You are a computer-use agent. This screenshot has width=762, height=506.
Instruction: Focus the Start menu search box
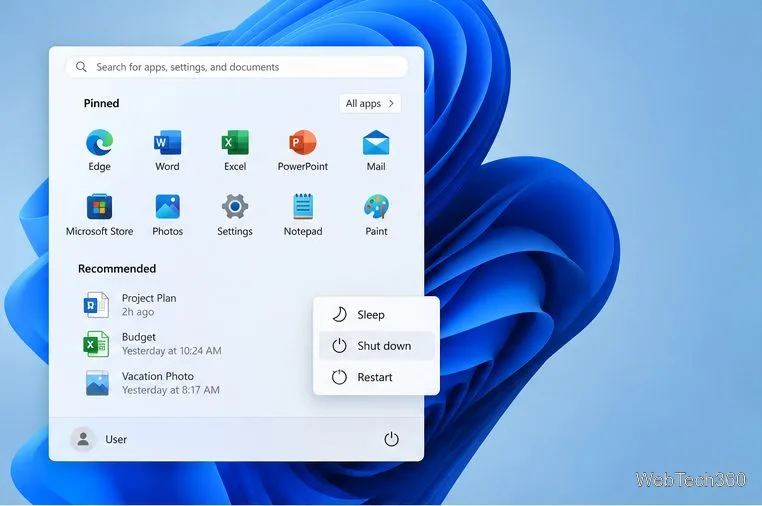(237, 67)
